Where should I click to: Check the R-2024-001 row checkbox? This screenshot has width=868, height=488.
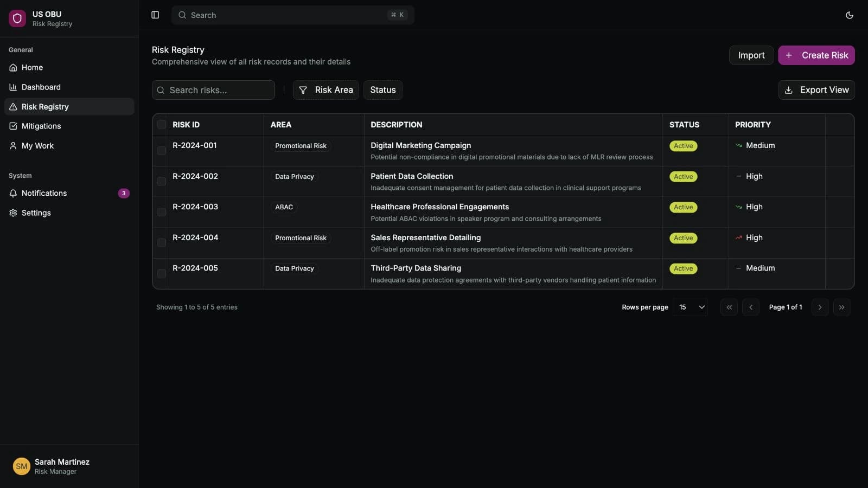(162, 151)
